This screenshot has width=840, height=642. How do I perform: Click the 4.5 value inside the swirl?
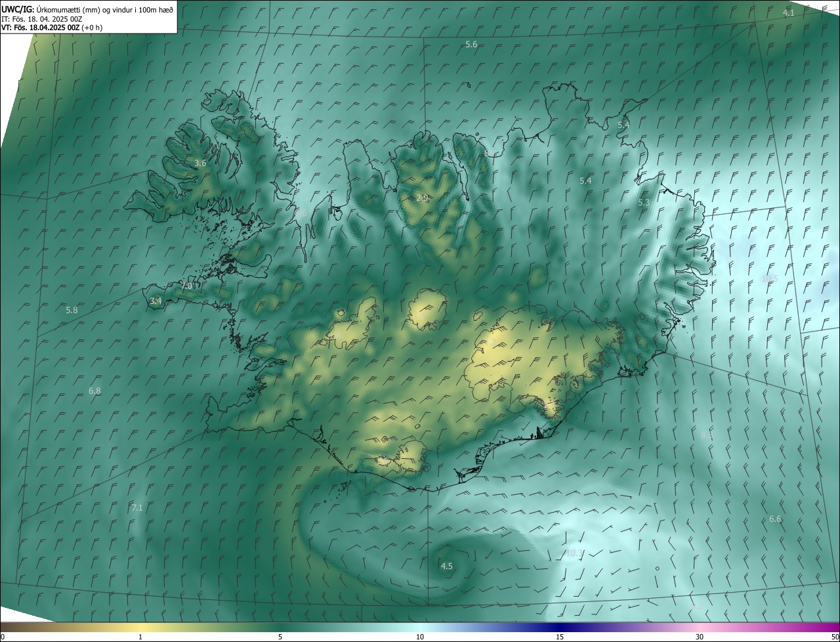pyautogui.click(x=446, y=566)
